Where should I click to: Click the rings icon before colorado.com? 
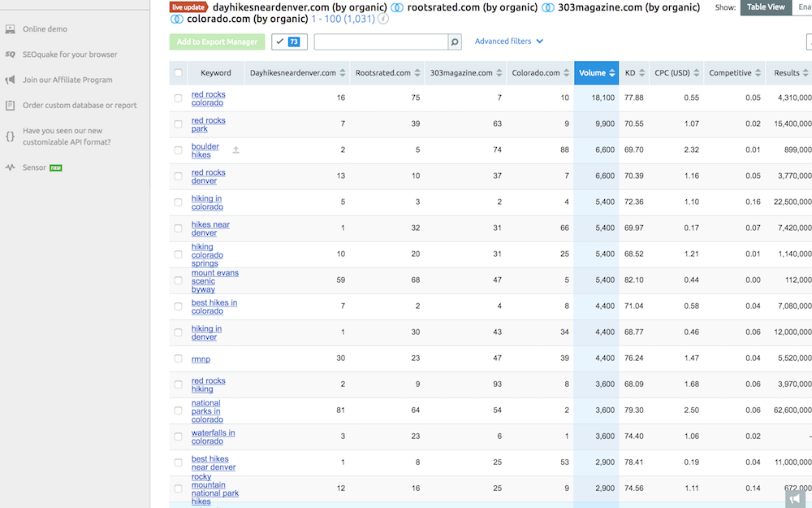(x=177, y=20)
